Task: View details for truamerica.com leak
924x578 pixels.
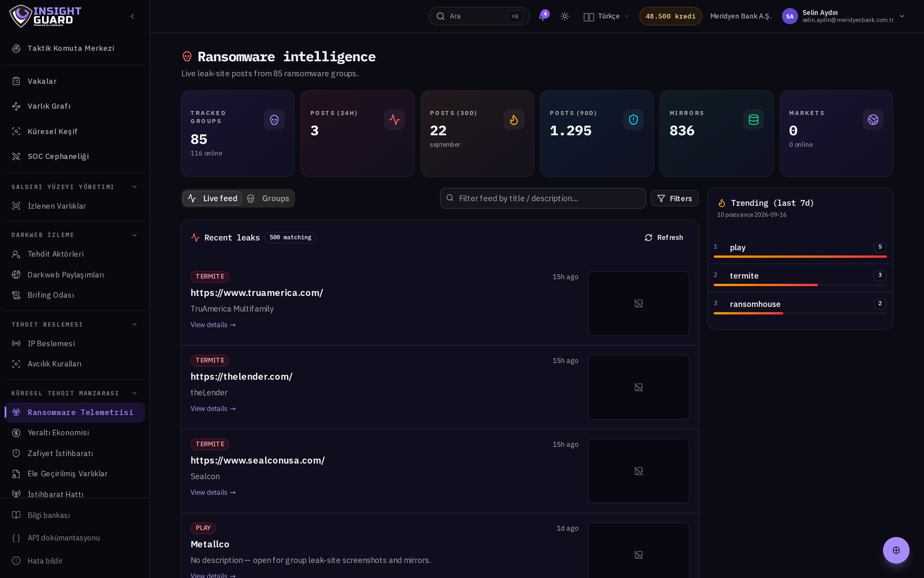Action: pos(213,325)
